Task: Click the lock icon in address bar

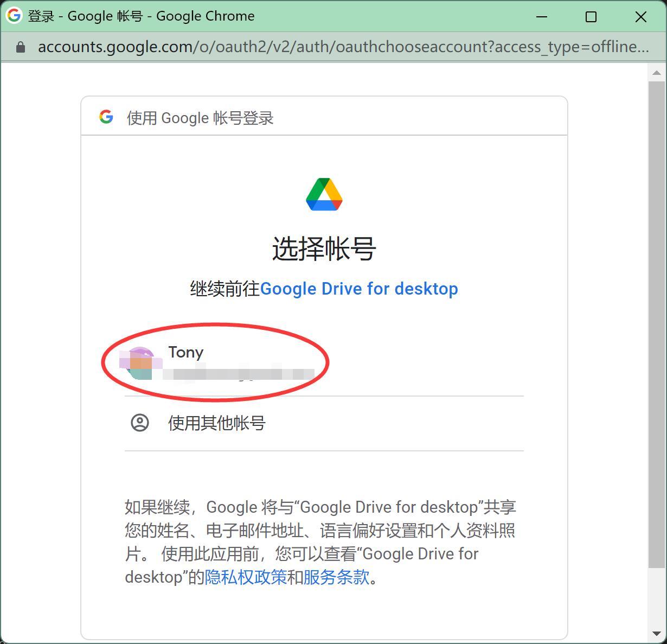Action: (x=21, y=47)
